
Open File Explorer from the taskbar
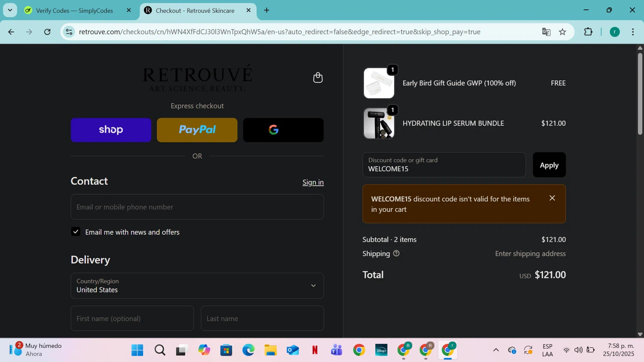[x=270, y=350]
